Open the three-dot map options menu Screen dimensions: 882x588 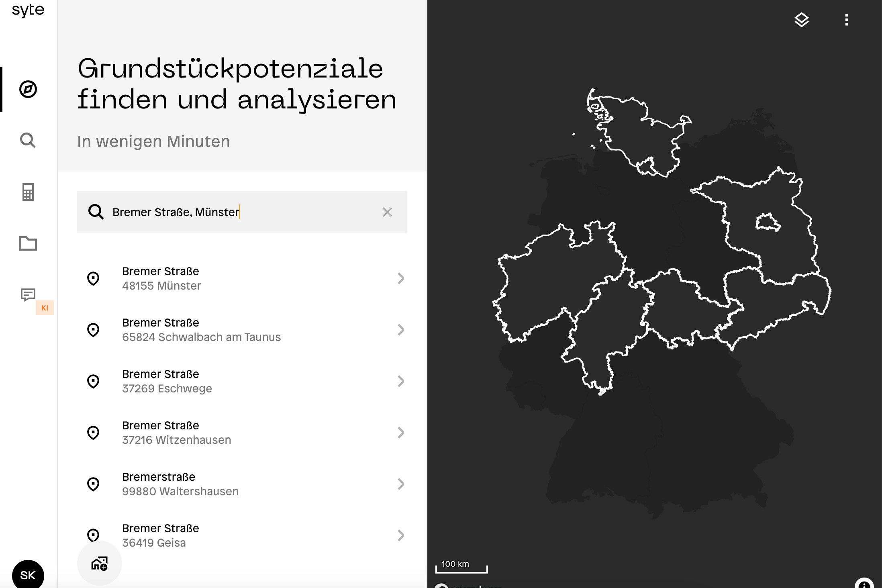(x=846, y=20)
